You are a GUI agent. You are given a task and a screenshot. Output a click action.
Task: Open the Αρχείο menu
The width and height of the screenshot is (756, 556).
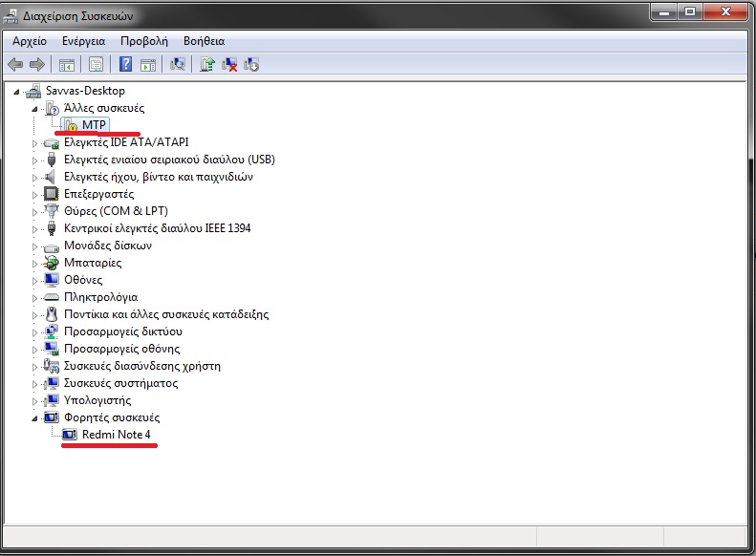pyautogui.click(x=30, y=41)
